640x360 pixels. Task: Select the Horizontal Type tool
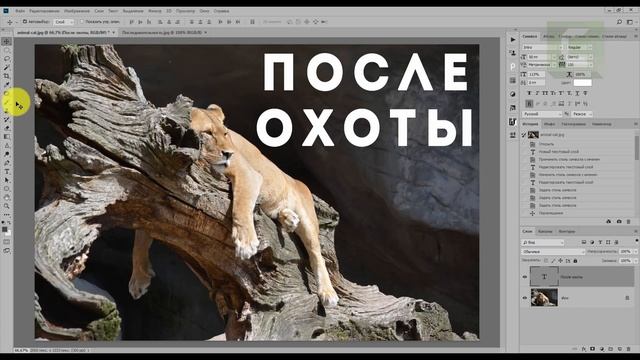point(7,171)
